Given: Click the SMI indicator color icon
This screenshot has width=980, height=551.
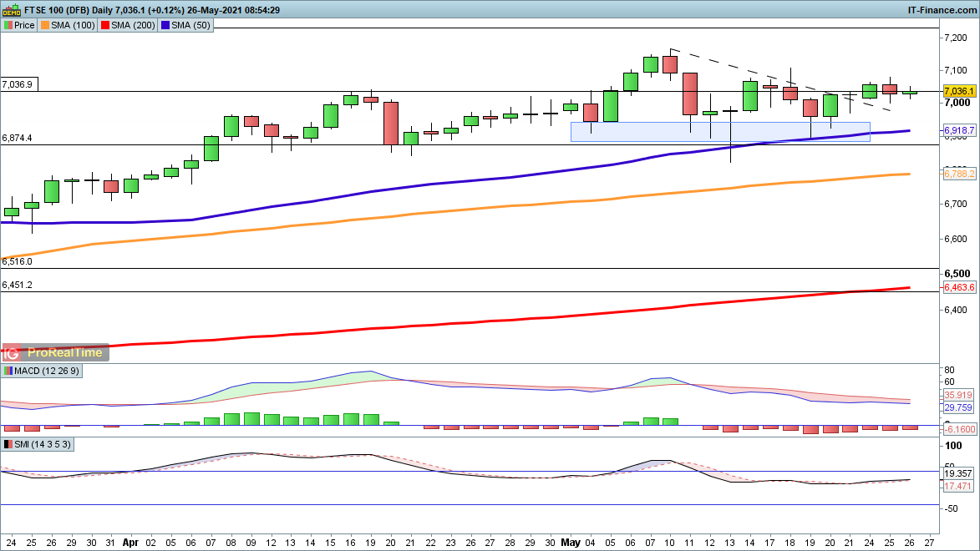Looking at the screenshot, I should pos(8,445).
